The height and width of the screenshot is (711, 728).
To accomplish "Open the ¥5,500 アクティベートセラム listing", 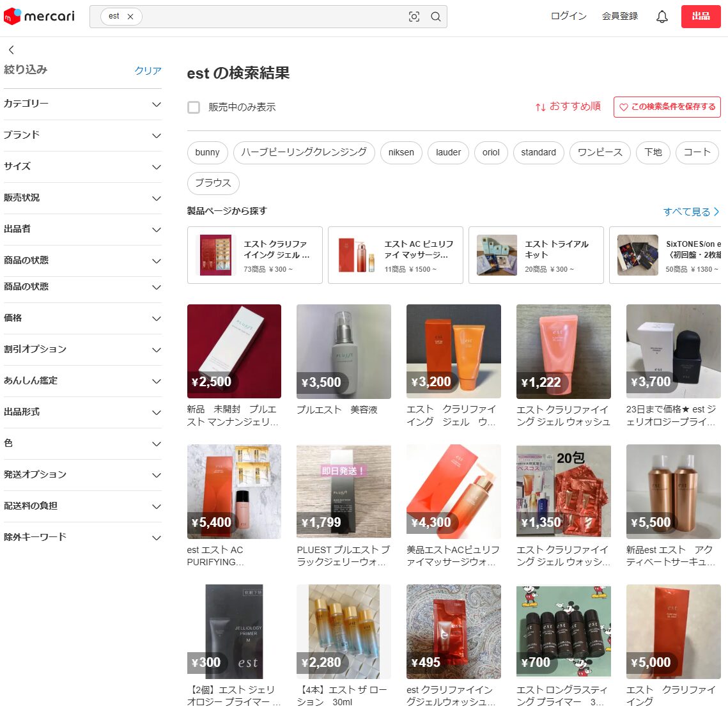I will pyautogui.click(x=673, y=492).
